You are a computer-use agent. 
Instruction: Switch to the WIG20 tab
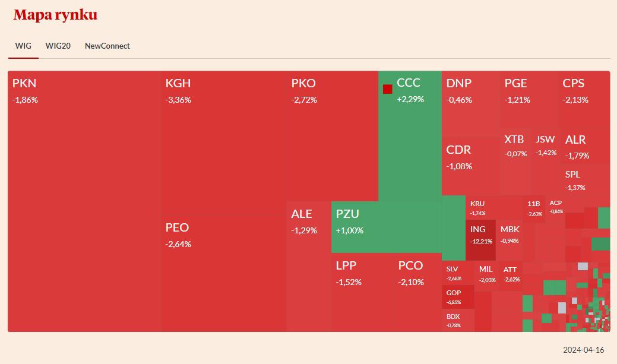(58, 46)
